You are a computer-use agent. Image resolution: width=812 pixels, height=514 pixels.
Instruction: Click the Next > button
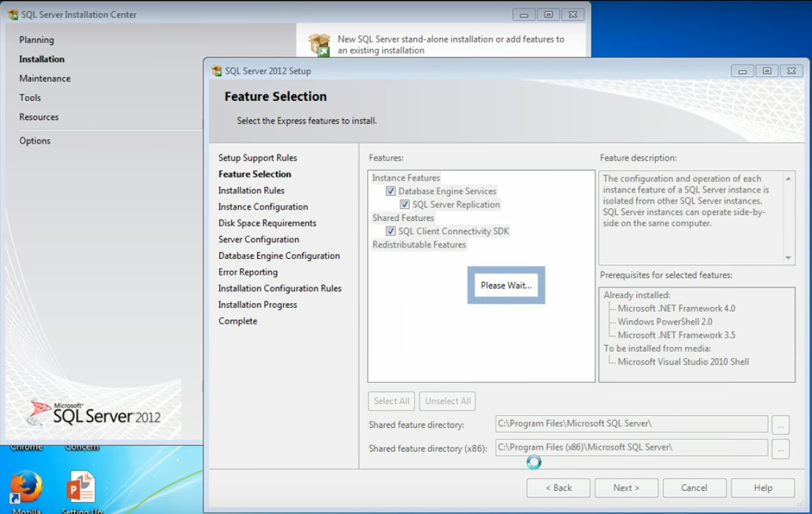(x=626, y=487)
